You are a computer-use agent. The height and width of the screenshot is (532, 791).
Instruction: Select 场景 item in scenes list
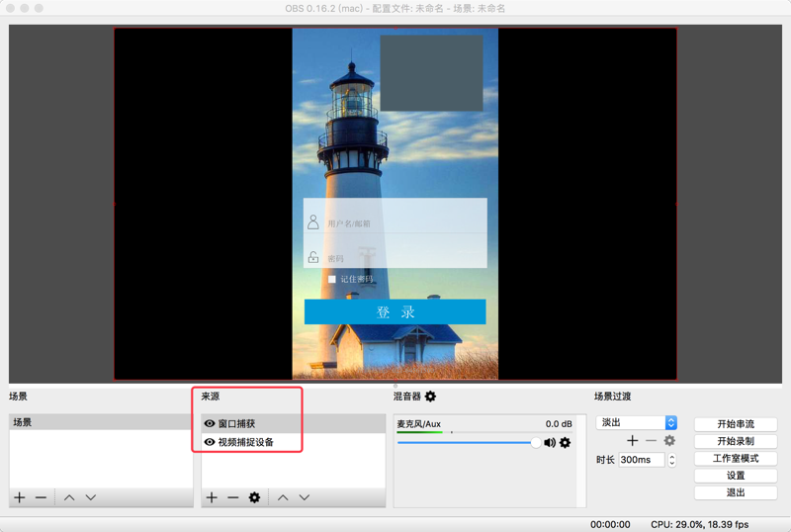(x=101, y=422)
